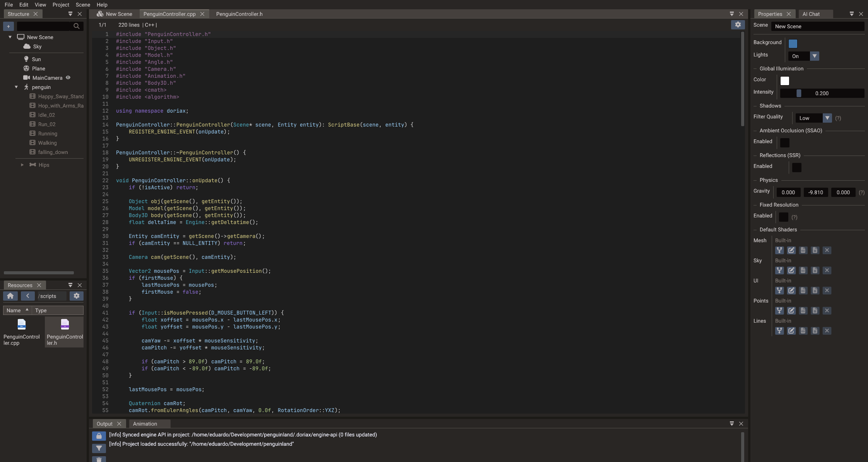Toggle MainCamera eye visibility icon
This screenshot has width=868, height=462.
(x=68, y=77)
